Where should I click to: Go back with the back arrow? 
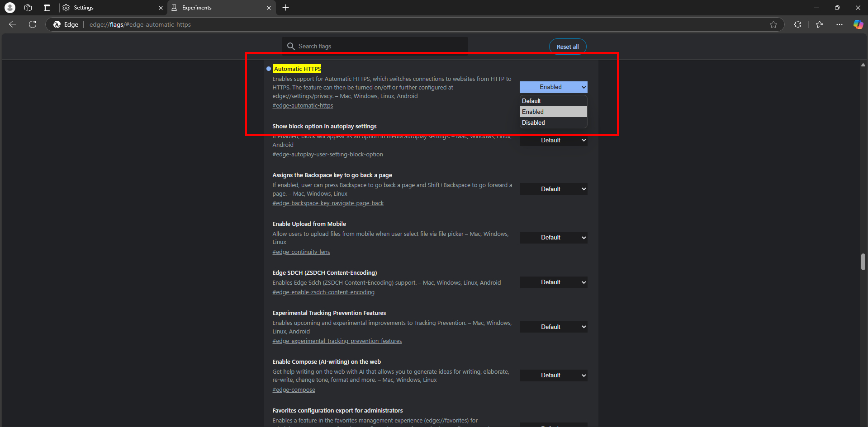(x=13, y=24)
